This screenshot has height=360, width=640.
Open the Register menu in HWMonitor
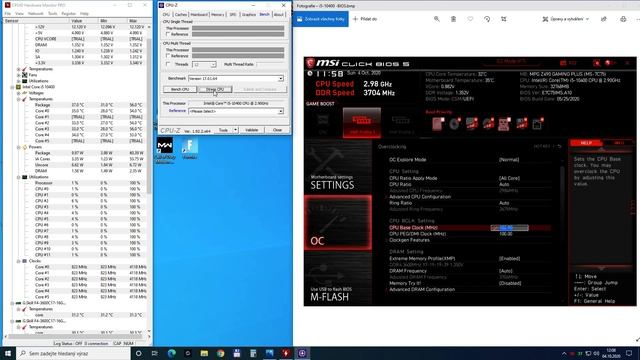69,13
